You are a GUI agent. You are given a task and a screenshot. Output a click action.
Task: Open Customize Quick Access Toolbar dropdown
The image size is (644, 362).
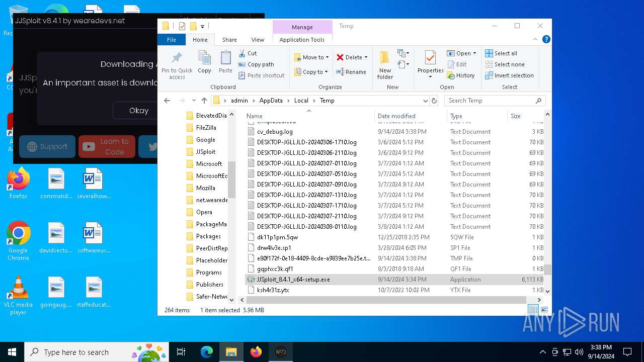pyautogui.click(x=202, y=26)
